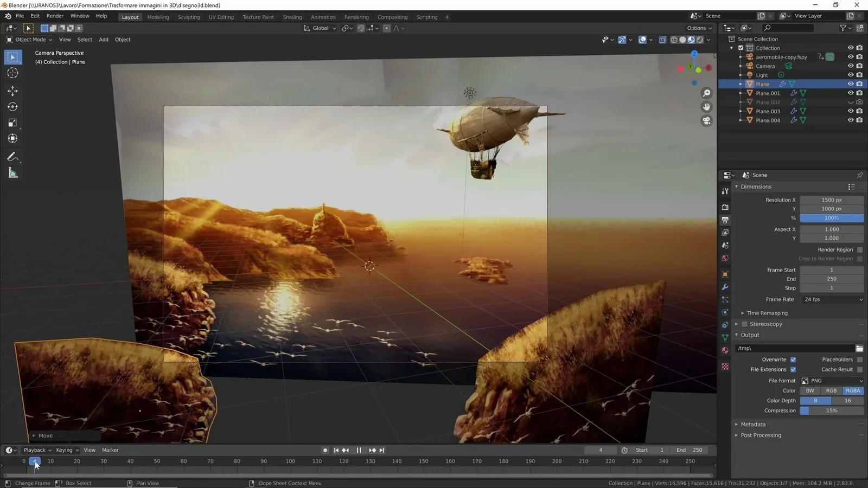Select the Move tool in the toolbar
This screenshot has height=488, width=868.
tap(12, 91)
